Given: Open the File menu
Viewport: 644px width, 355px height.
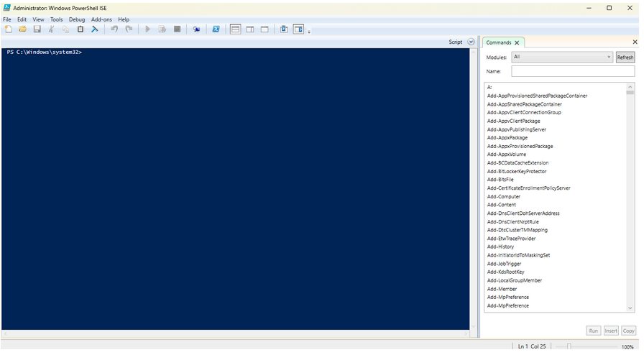Looking at the screenshot, I should click(7, 19).
